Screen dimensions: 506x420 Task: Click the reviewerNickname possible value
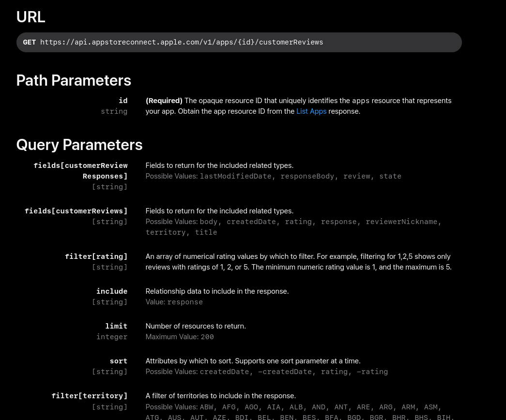click(401, 222)
